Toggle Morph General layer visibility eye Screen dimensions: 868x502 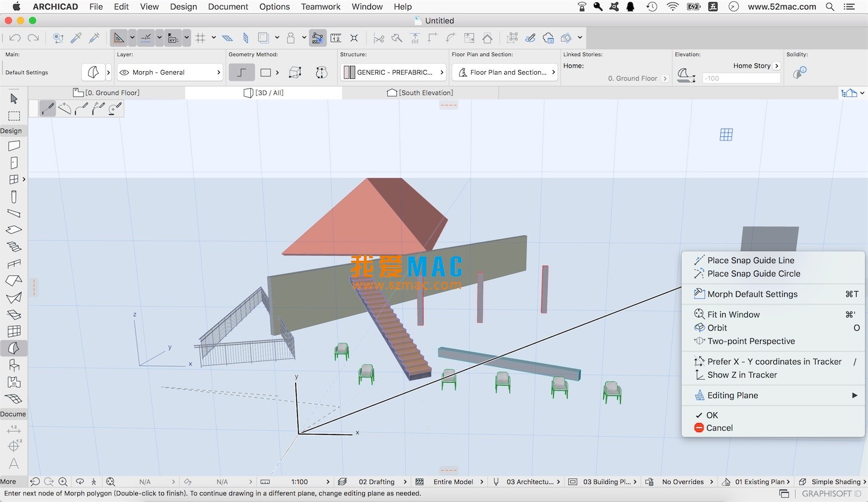coord(124,72)
